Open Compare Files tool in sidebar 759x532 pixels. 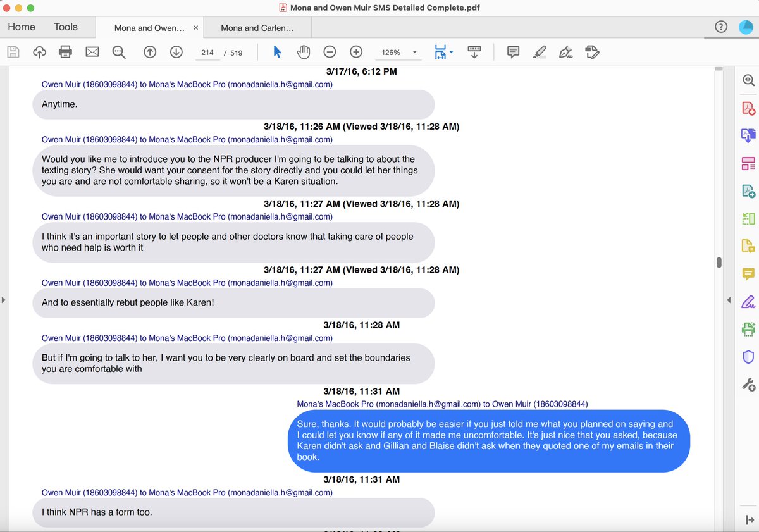click(748, 219)
